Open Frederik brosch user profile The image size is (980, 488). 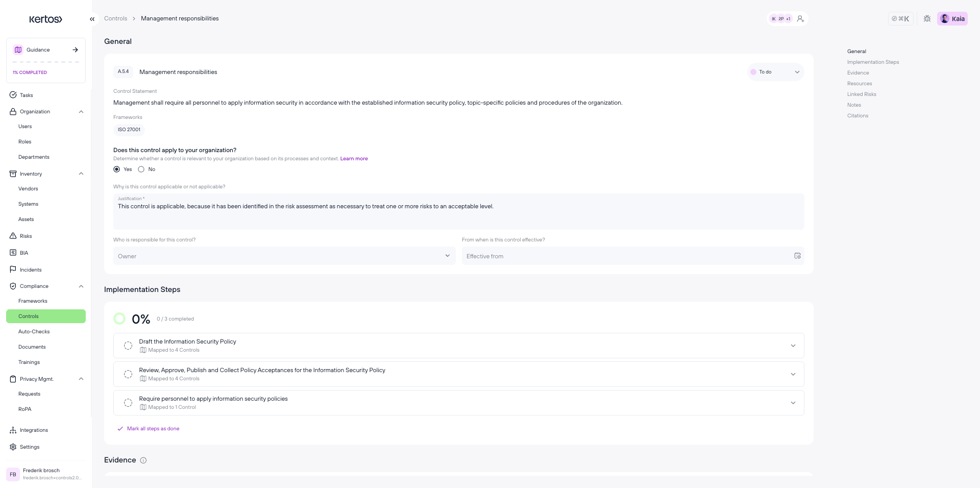46,474
